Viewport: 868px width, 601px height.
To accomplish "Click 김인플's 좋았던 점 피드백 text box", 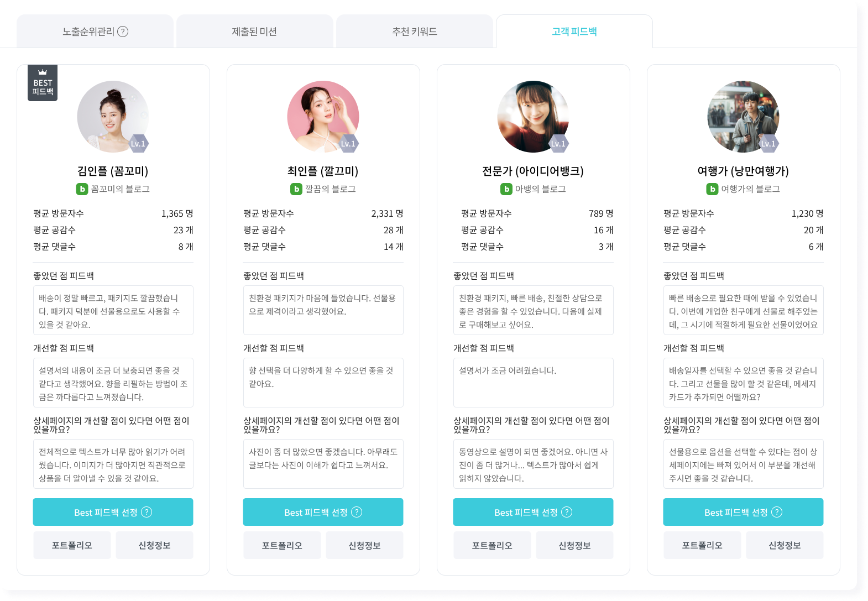I will coord(113,310).
